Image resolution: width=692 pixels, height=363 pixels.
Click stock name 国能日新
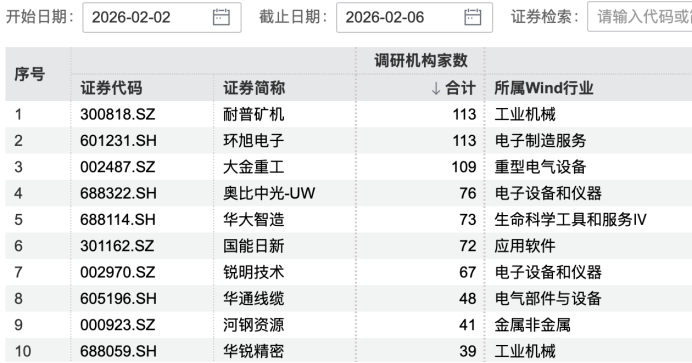[x=254, y=246]
